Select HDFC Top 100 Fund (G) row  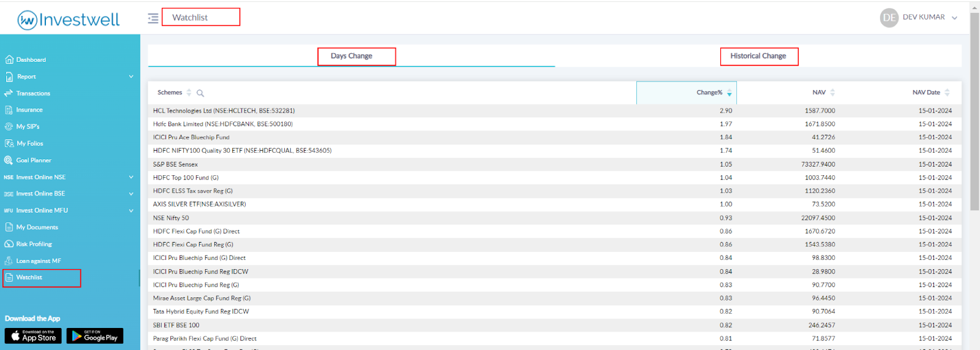[x=554, y=178]
